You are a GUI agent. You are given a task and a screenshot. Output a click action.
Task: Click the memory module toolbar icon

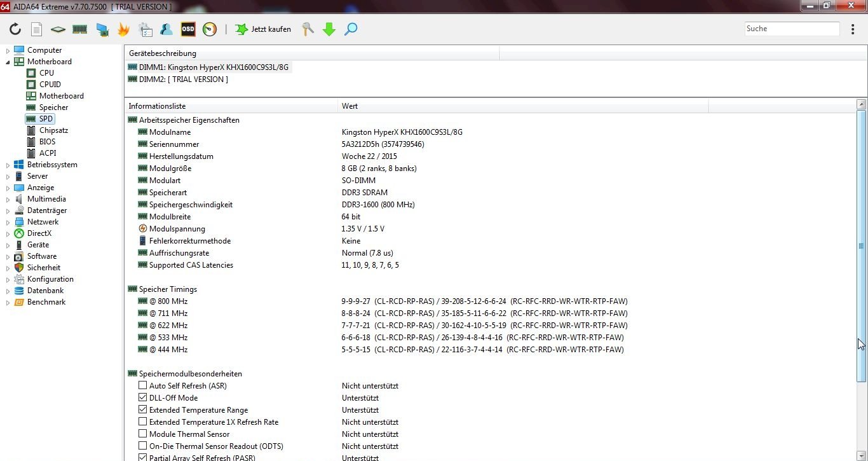pyautogui.click(x=79, y=29)
